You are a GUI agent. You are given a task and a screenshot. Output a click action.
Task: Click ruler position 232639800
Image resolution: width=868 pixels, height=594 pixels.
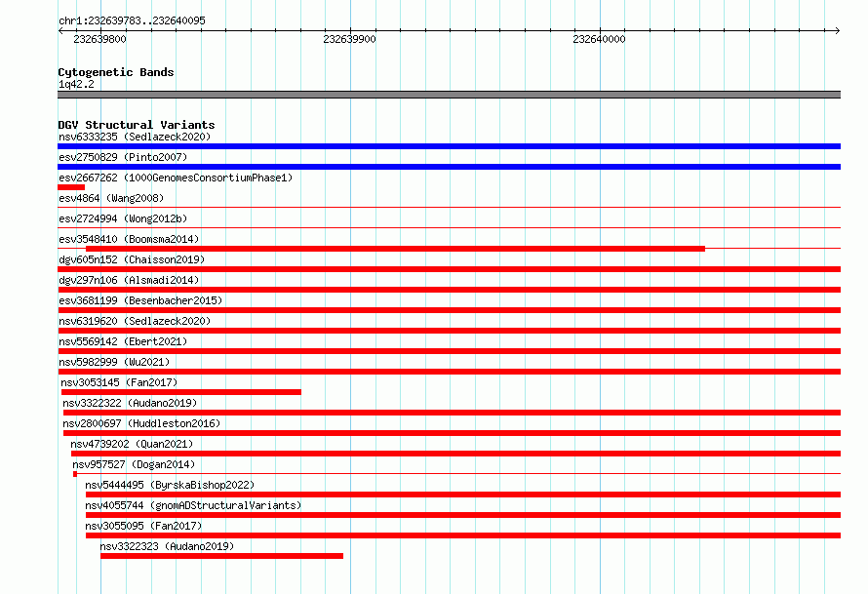click(99, 39)
